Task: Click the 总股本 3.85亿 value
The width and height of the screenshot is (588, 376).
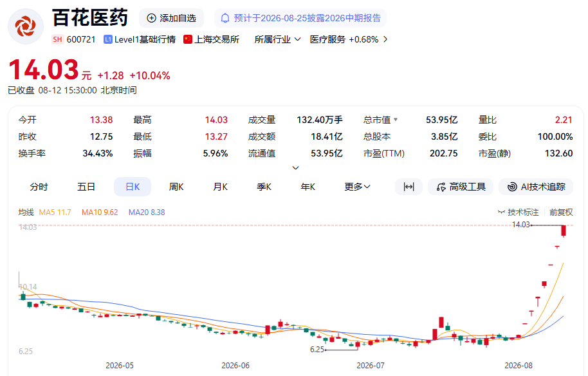Action: click(x=445, y=136)
